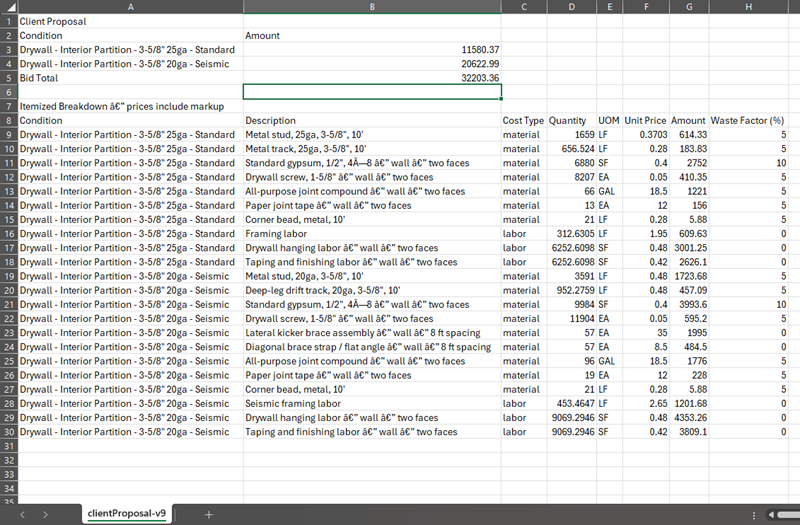Click amount 4353.26 cell
Screen dimensions: 800x525
pos(689,417)
